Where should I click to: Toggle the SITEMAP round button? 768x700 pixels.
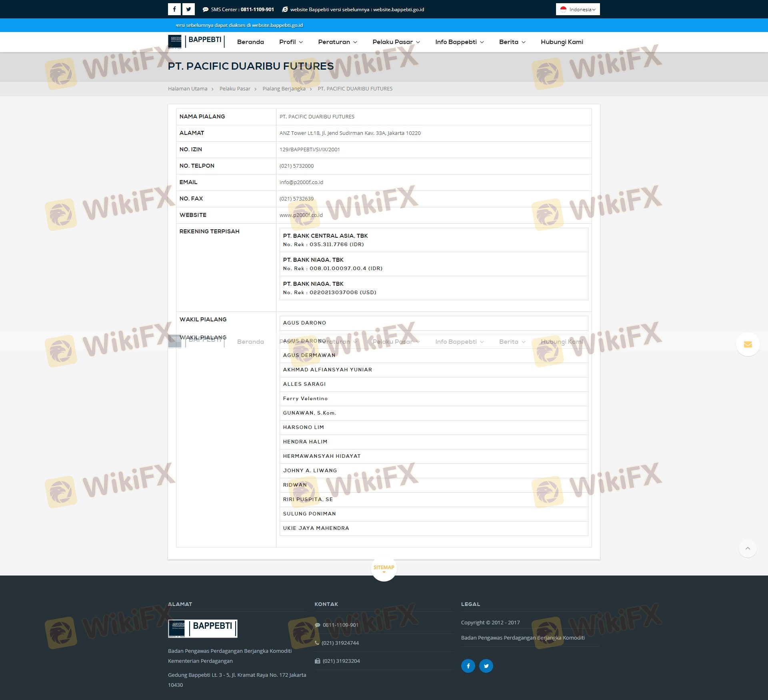[384, 568]
